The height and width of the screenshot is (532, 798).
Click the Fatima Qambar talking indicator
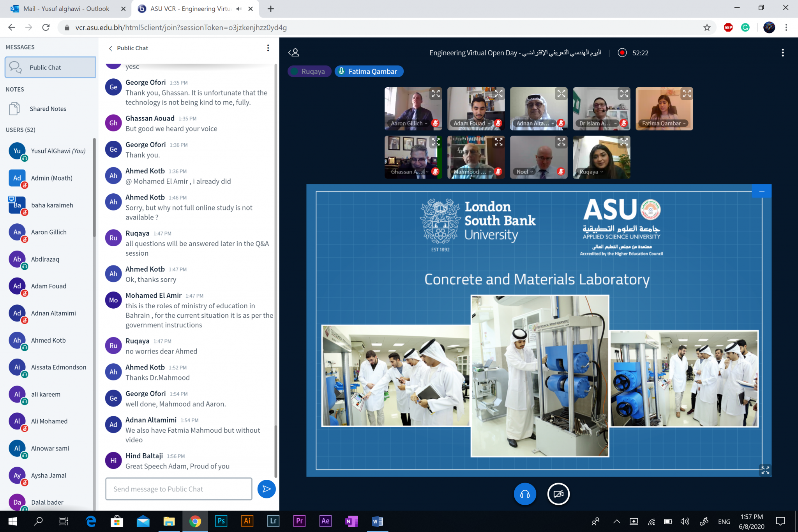click(369, 71)
